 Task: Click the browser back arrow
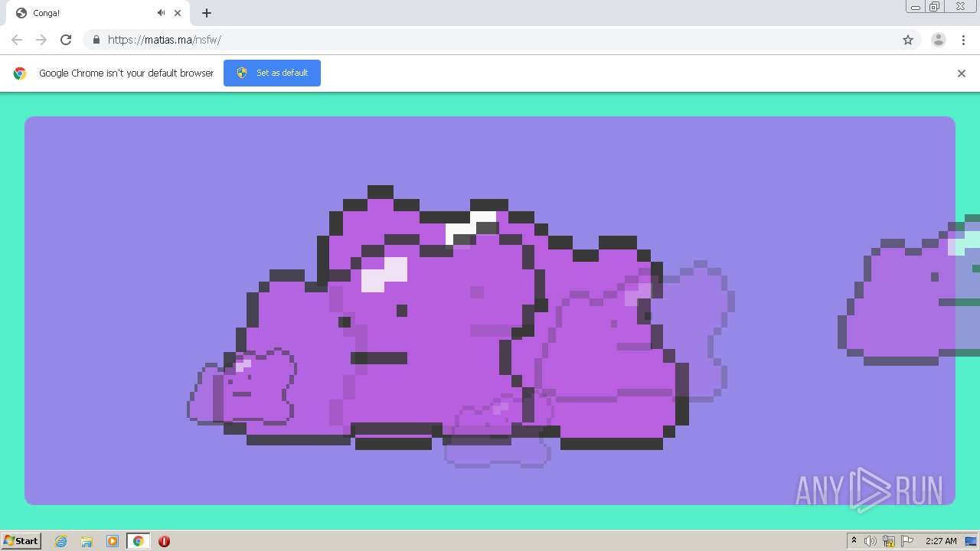click(x=17, y=40)
